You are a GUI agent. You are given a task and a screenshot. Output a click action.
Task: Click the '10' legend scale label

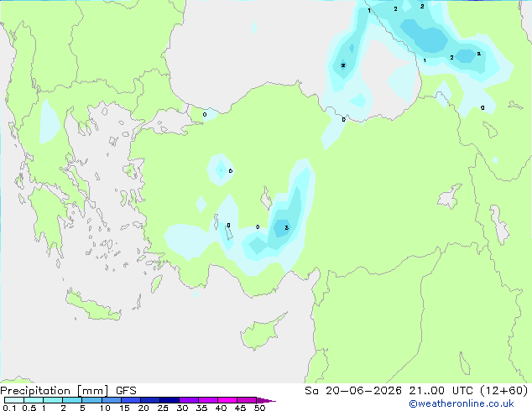point(105,408)
